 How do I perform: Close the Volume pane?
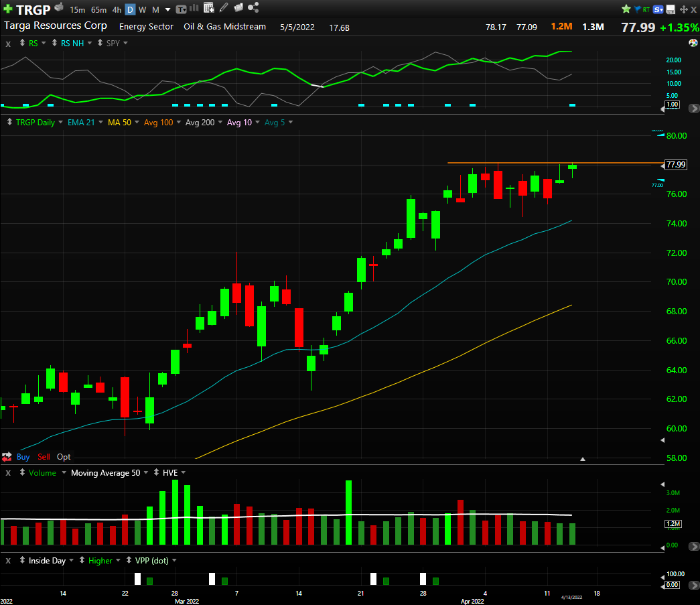(x=8, y=473)
